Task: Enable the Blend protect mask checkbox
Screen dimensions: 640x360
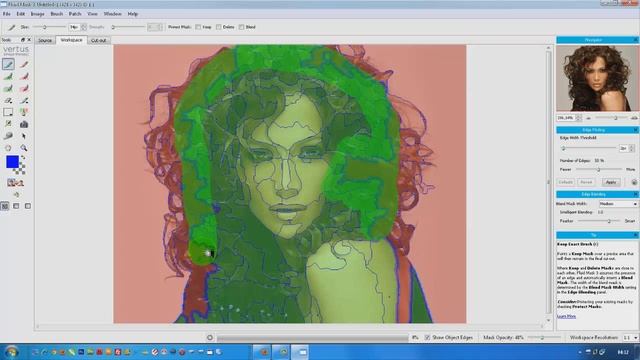Action: pyautogui.click(x=242, y=27)
